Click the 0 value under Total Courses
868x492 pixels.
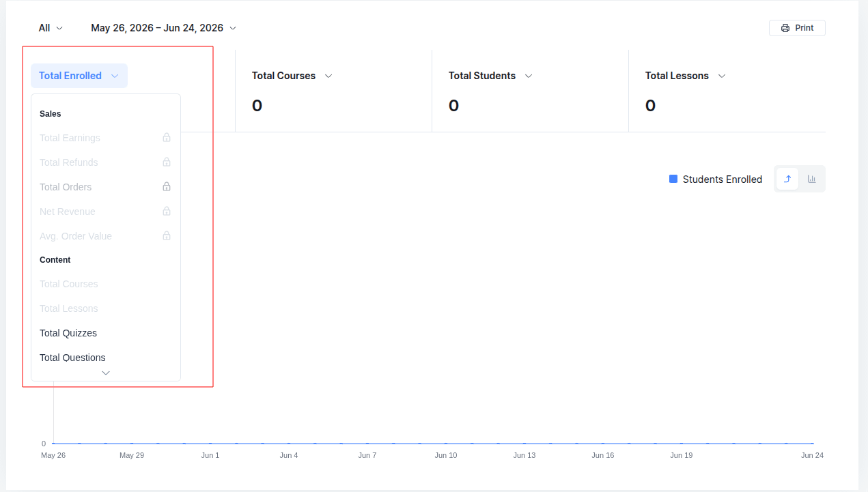pyautogui.click(x=257, y=106)
